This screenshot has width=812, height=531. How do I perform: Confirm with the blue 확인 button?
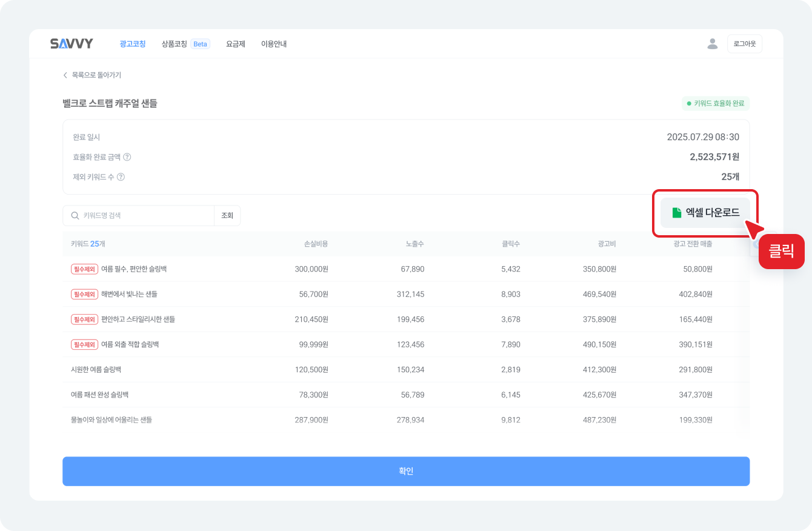tap(406, 471)
